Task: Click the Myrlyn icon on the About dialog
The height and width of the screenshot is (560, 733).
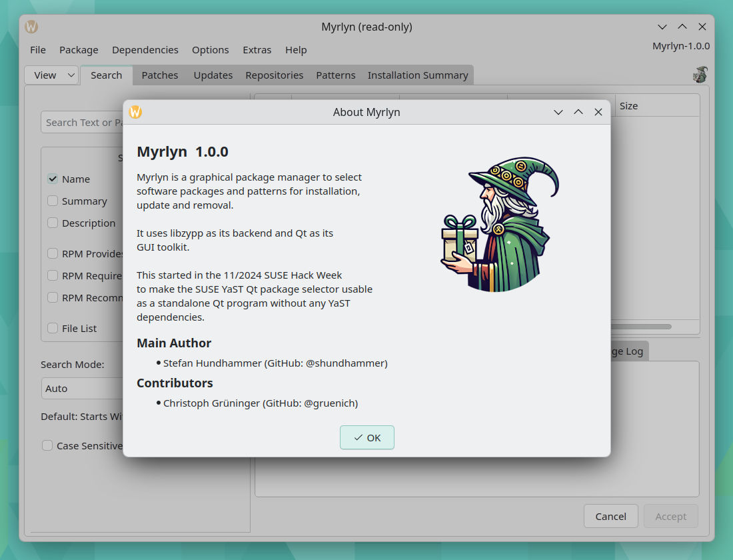Action: [x=135, y=112]
